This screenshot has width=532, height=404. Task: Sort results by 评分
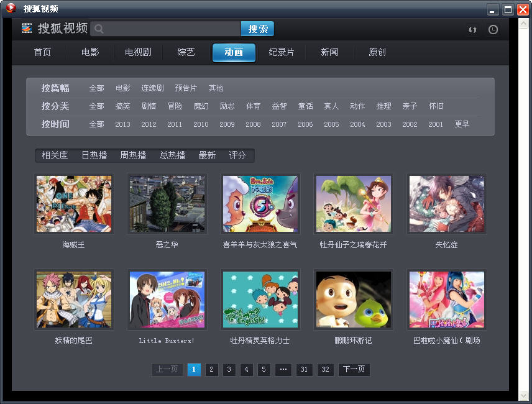(x=237, y=155)
